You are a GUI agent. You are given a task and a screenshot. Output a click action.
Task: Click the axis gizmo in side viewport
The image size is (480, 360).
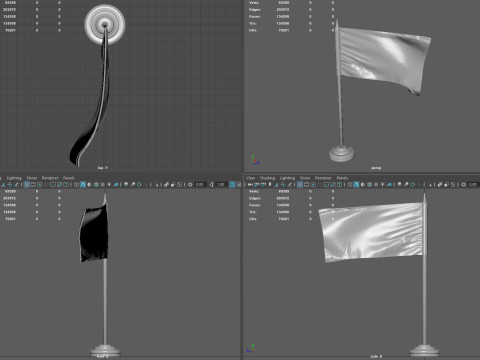click(251, 348)
